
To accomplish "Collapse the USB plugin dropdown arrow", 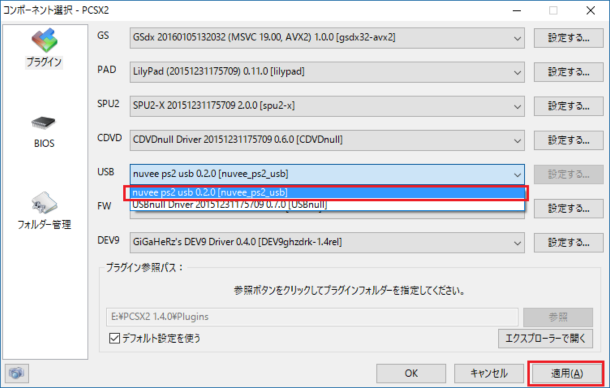I will (x=517, y=174).
